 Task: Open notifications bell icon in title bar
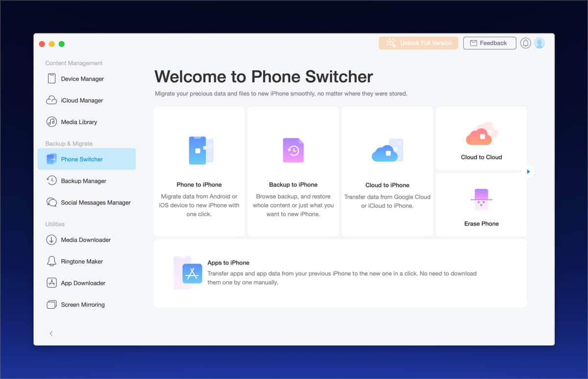[526, 43]
